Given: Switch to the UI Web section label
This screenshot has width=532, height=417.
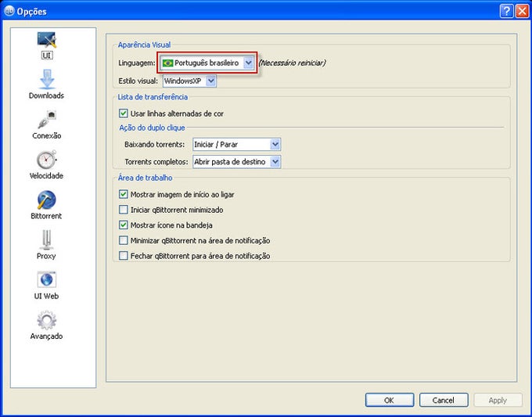Looking at the screenshot, I should coord(46,297).
